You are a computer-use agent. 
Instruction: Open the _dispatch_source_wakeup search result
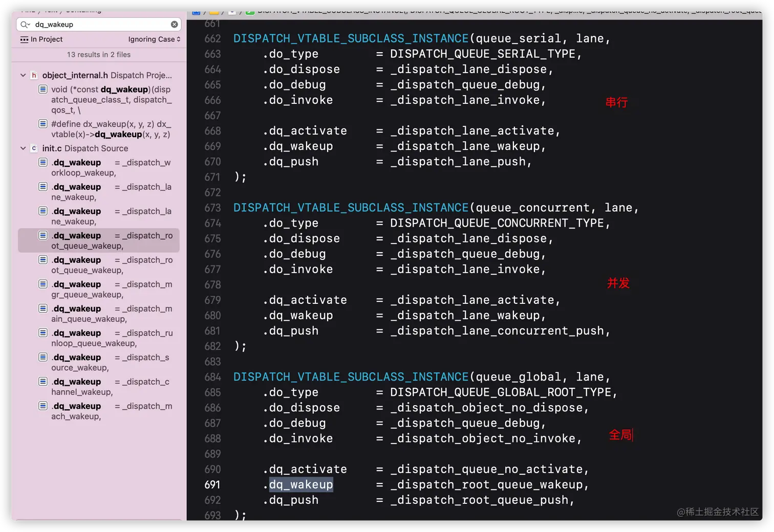[99, 362]
